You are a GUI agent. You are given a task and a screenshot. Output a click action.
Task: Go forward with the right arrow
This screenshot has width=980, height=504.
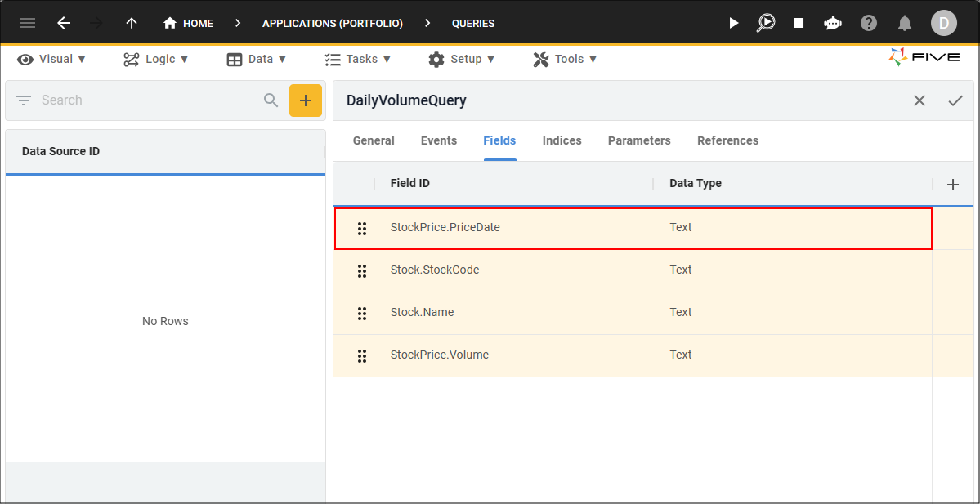coord(97,23)
